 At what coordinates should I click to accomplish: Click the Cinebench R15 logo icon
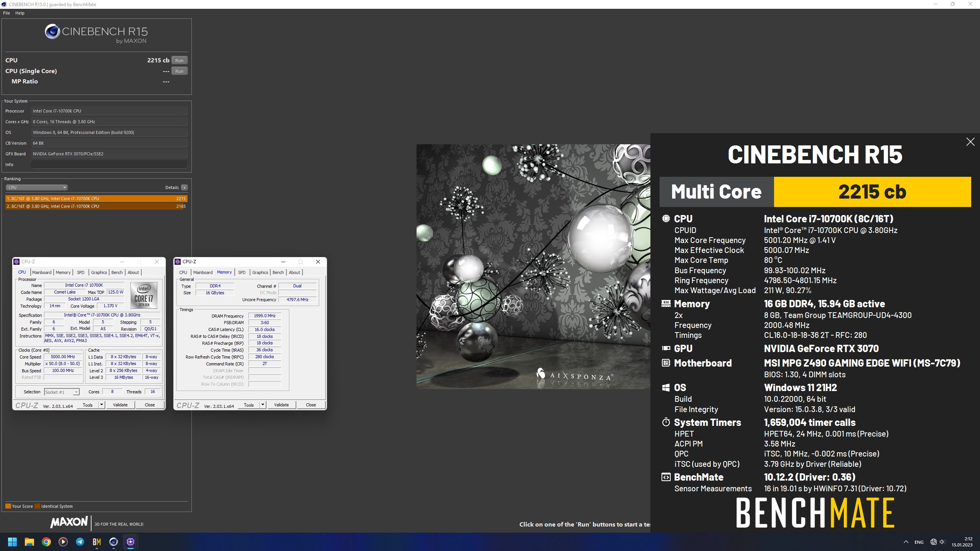[x=52, y=31]
